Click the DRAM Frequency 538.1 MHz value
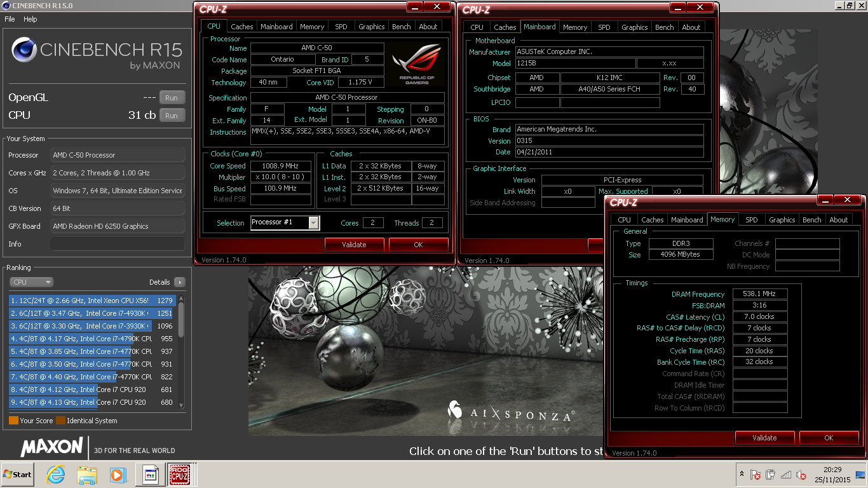 [x=760, y=294]
